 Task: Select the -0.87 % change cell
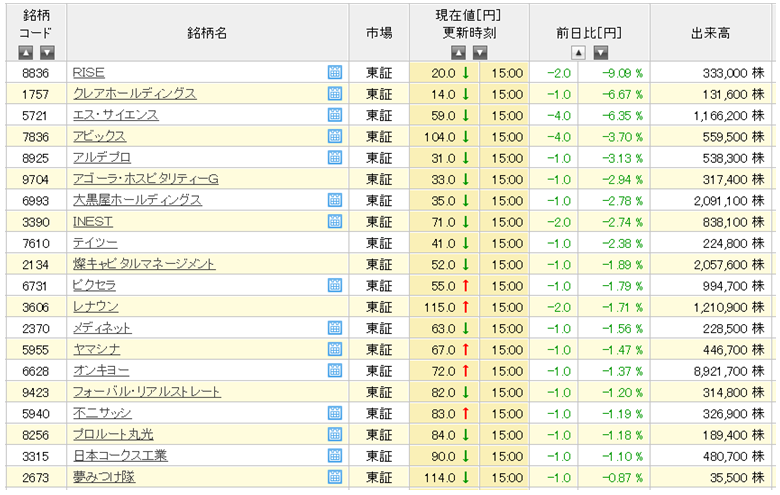coord(614,477)
